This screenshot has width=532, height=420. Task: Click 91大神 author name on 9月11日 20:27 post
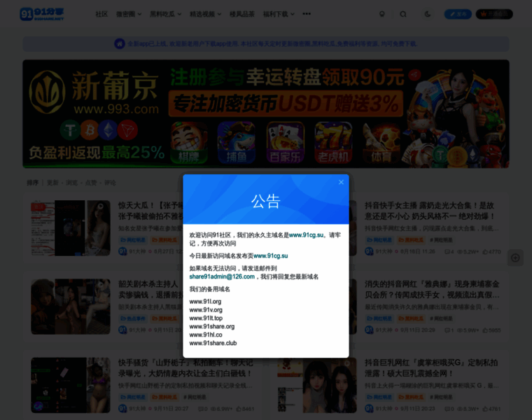click(x=137, y=409)
